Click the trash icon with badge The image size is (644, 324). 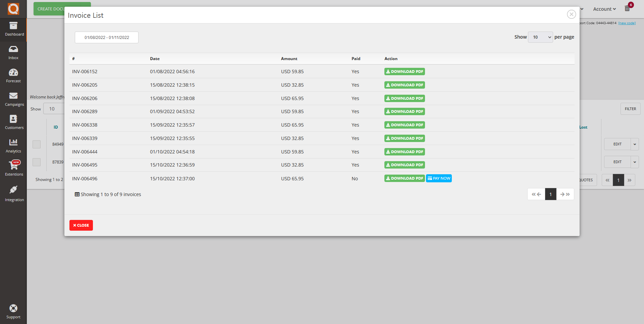point(627,8)
